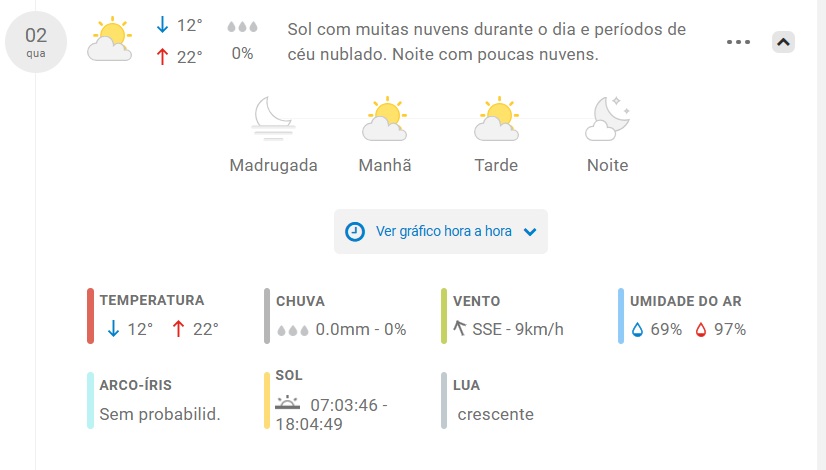The height and width of the screenshot is (470, 826).
Task: Click the ARCO-ÍRIS Sem probabilid. entry
Action: [x=156, y=400]
